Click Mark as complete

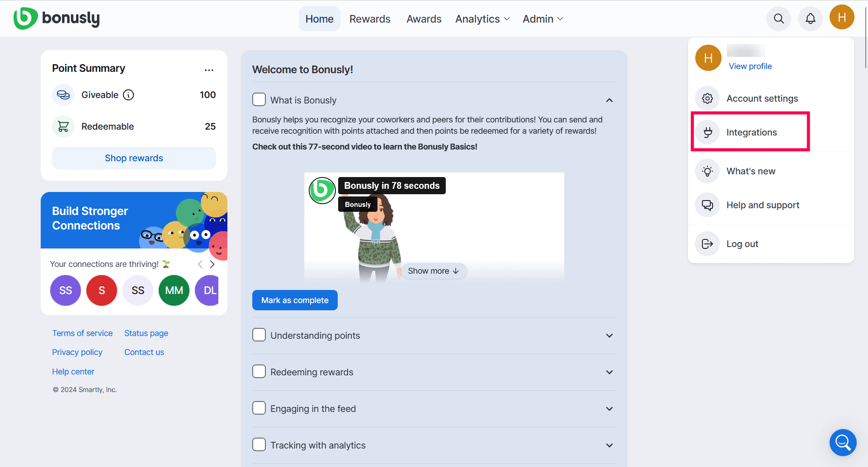(x=295, y=300)
